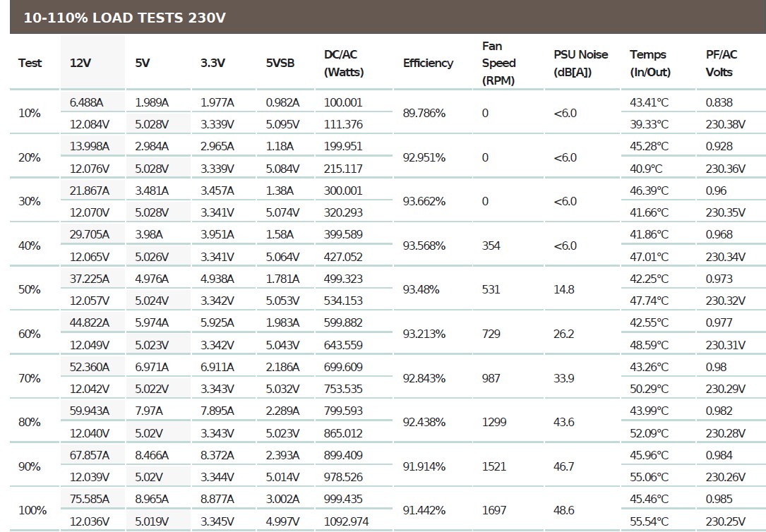Select the 93.662% efficiency value
Image resolution: width=766 pixels, height=532 pixels.
click(x=424, y=201)
